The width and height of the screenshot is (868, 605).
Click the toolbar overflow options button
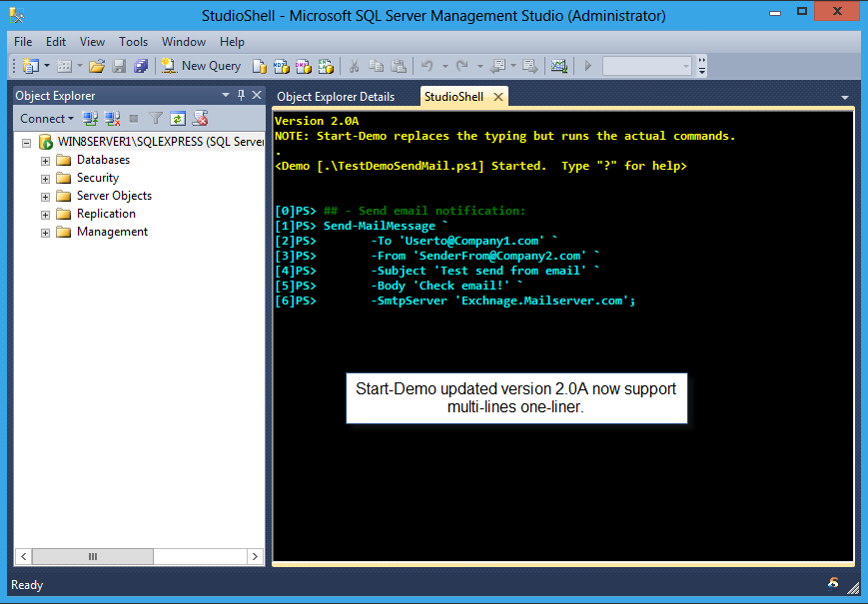point(702,67)
